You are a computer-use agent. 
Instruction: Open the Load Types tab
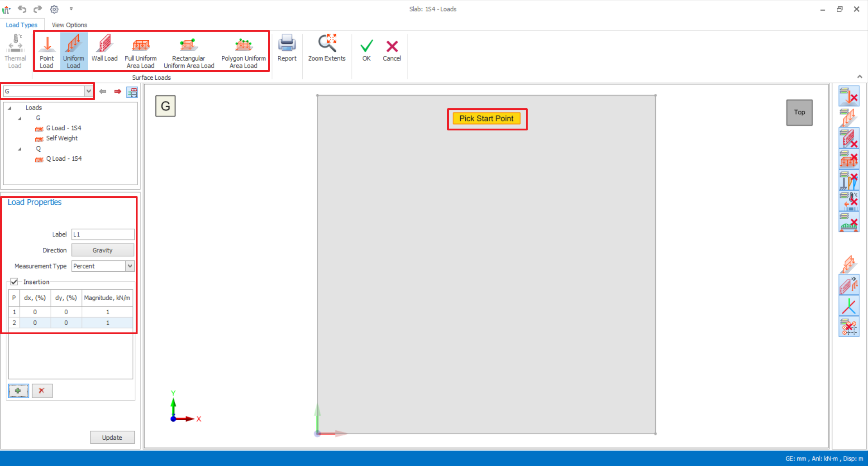(22, 25)
